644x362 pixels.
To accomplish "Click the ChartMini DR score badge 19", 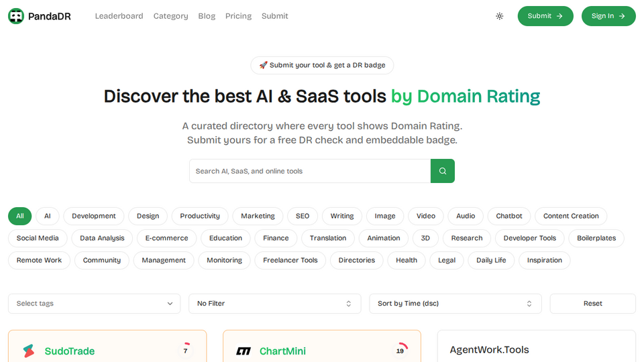I will [x=400, y=351].
